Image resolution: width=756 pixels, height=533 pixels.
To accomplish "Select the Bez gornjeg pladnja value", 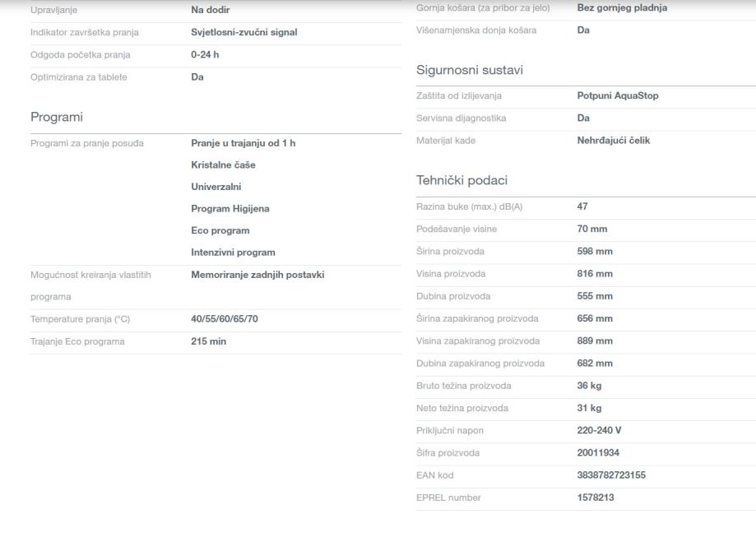I will [622, 8].
